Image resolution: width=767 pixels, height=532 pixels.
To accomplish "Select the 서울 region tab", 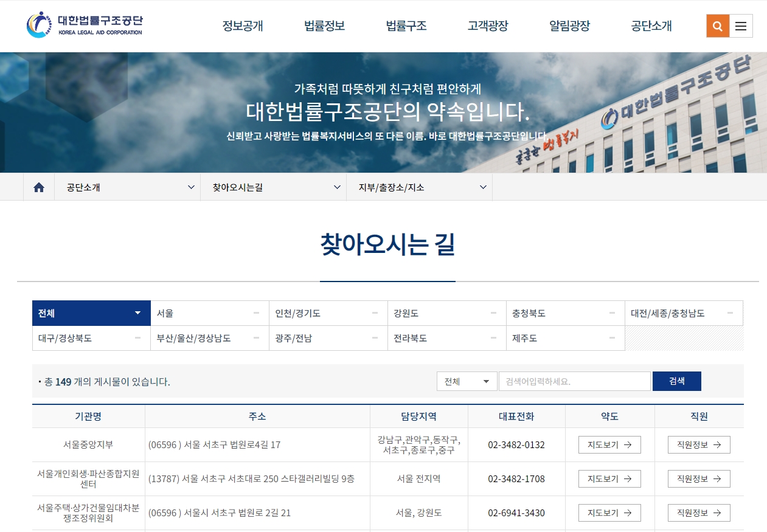I will (210, 313).
